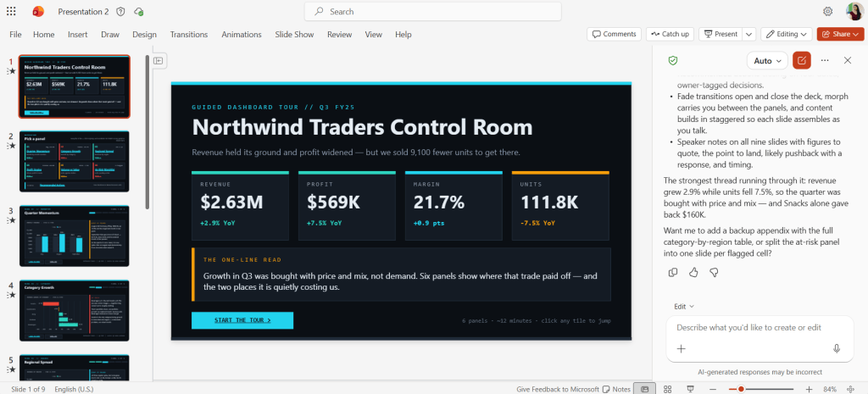868x394 pixels.
Task: Switch to the Insert tab
Action: 77,34
